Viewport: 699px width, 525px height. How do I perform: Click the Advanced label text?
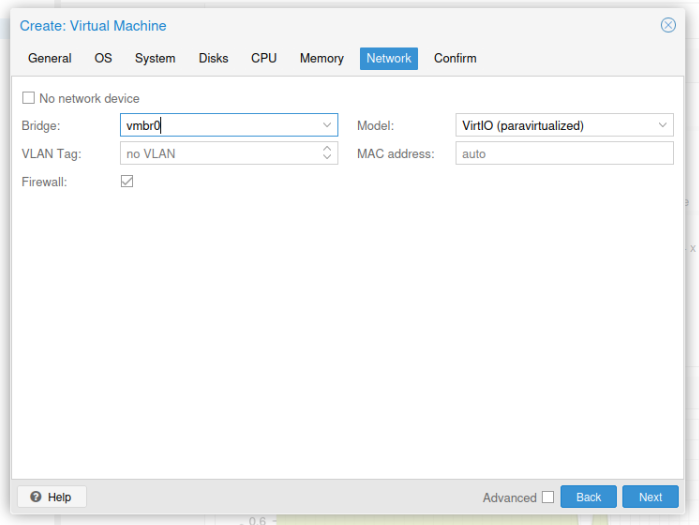[x=510, y=497]
